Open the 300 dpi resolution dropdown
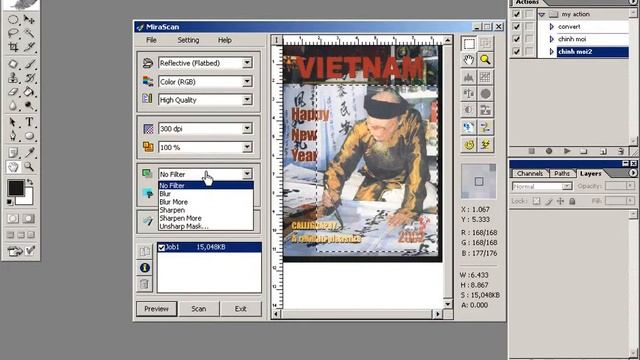 pyautogui.click(x=247, y=129)
